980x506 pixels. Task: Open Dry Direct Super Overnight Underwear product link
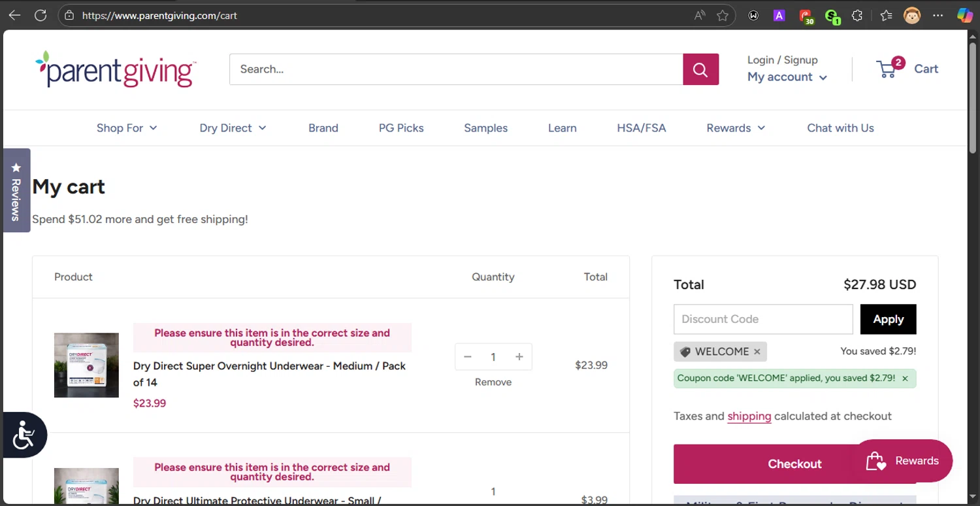click(x=269, y=374)
